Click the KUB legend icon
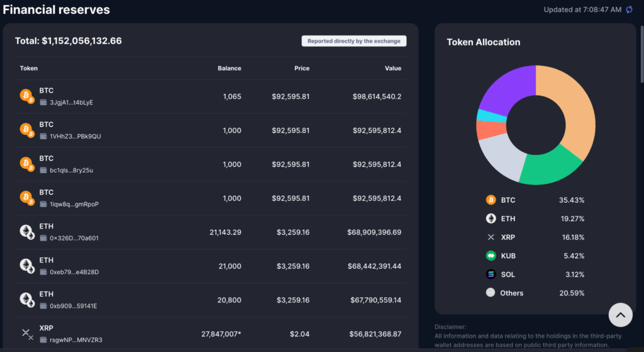 coord(491,256)
